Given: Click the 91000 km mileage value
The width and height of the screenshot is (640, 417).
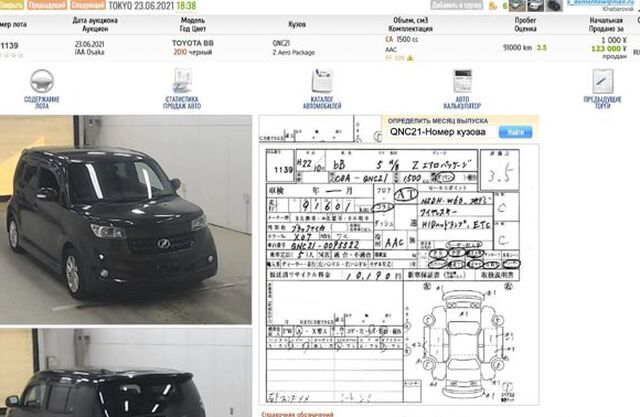Looking at the screenshot, I should 517,48.
